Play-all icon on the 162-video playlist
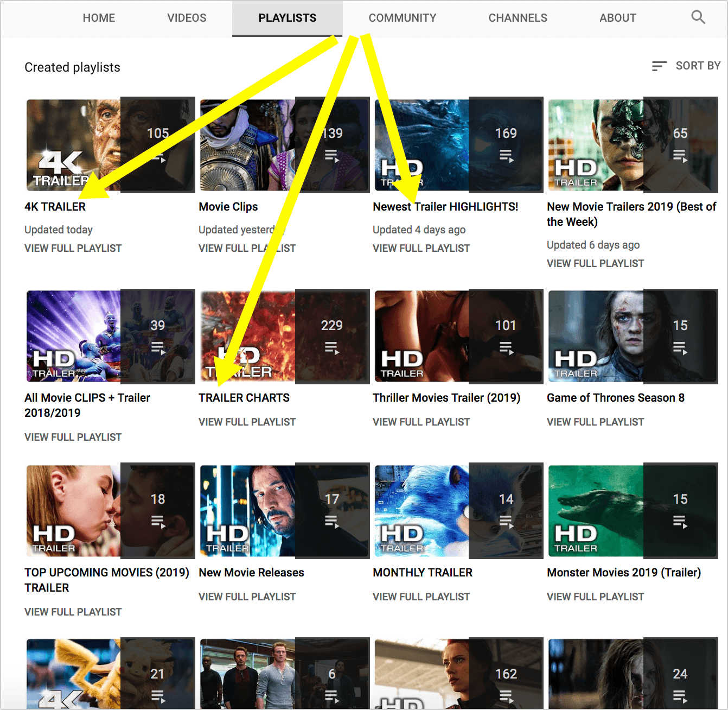Viewport: 728px width, 710px height. (506, 696)
